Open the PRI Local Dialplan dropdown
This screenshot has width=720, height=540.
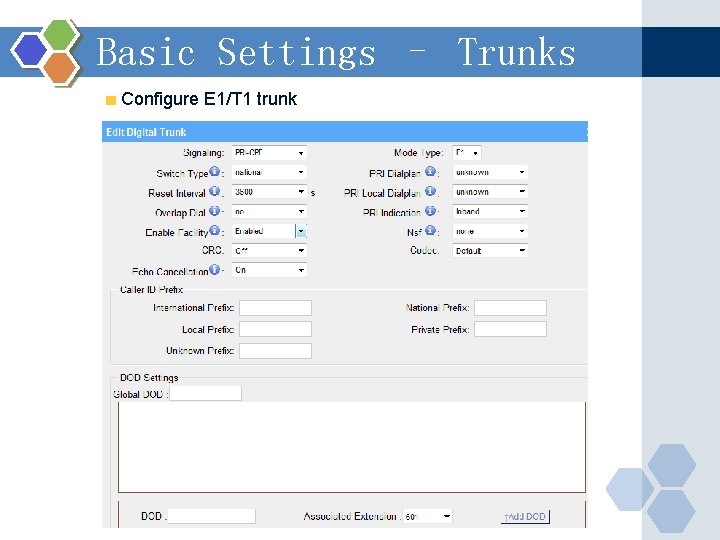pos(490,191)
